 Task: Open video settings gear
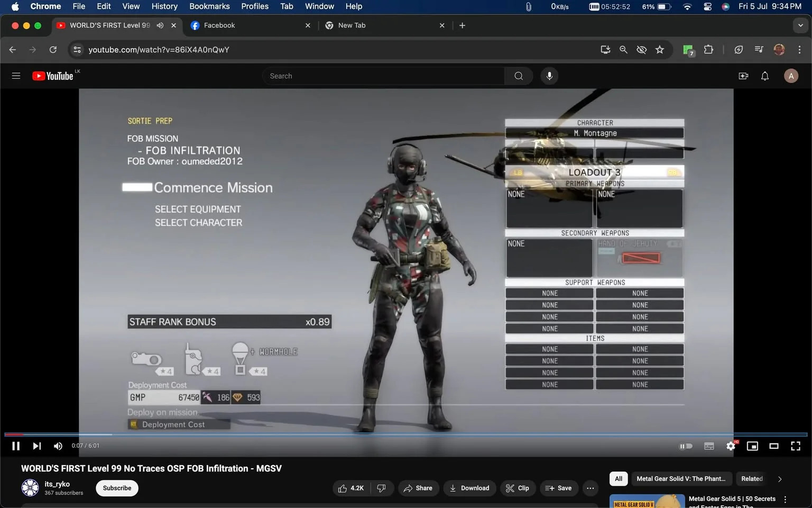(731, 446)
